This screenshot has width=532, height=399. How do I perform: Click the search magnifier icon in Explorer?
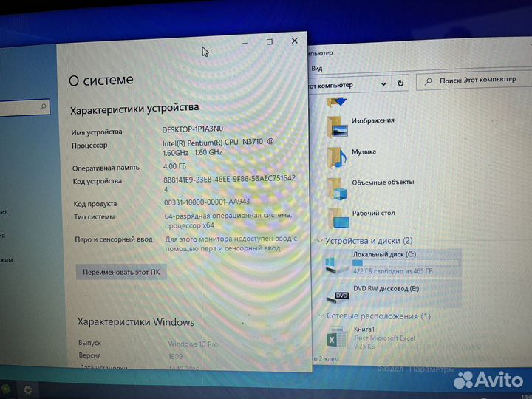click(429, 81)
